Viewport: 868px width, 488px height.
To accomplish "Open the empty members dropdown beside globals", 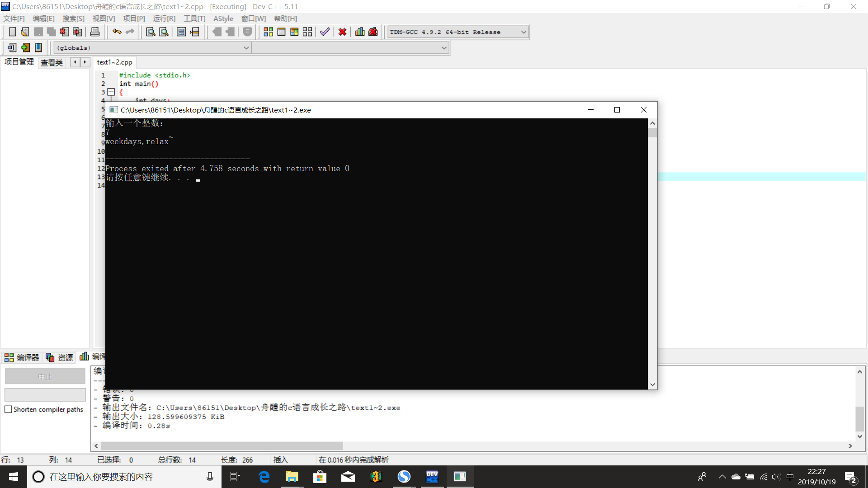I will [x=443, y=48].
